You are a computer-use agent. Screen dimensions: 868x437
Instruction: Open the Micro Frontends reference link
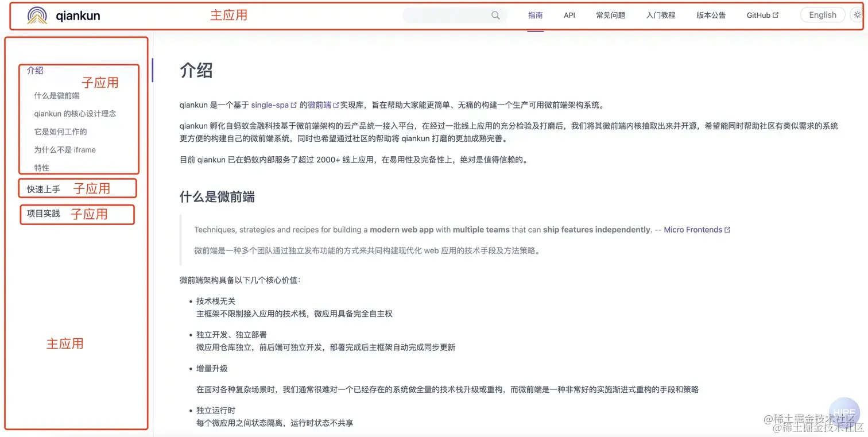[697, 230]
